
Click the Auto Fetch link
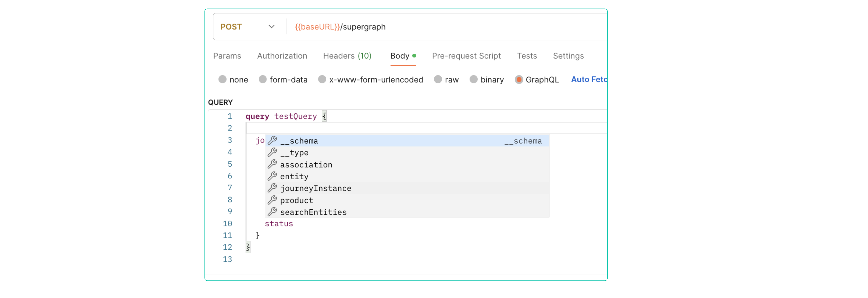[589, 79]
